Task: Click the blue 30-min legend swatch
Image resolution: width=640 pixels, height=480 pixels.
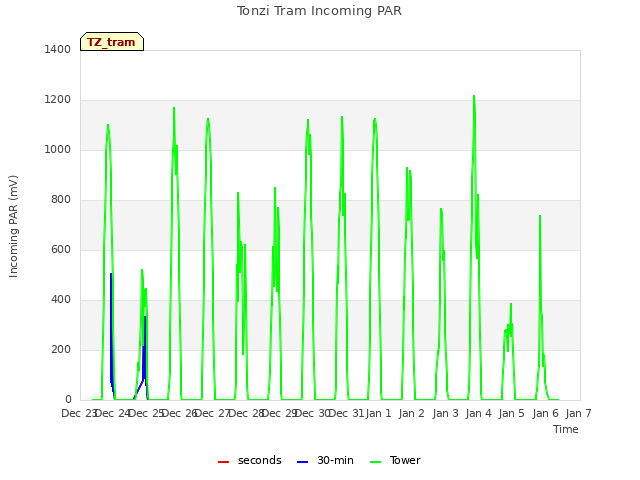Action: point(302,462)
